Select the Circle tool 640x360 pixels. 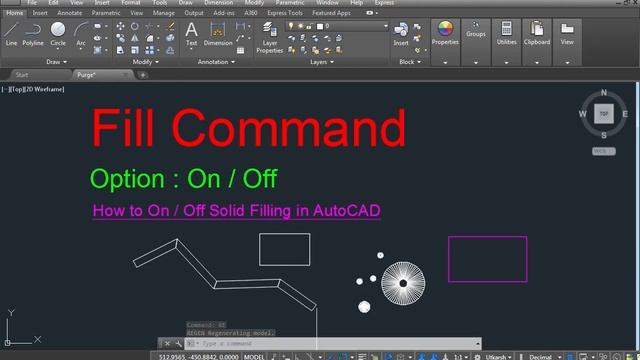pyautogui.click(x=58, y=34)
